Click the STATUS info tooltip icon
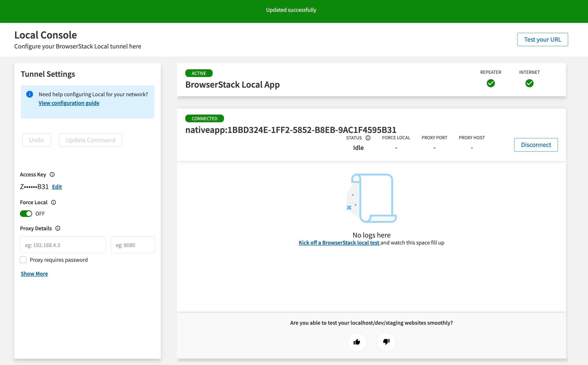This screenshot has height=365, width=588. point(368,137)
